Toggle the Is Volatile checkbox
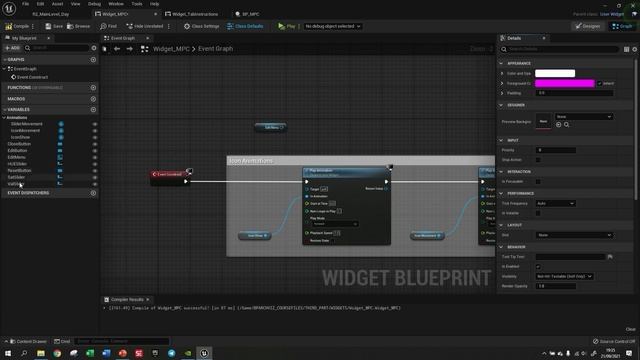The height and width of the screenshot is (360, 640). 538,213
